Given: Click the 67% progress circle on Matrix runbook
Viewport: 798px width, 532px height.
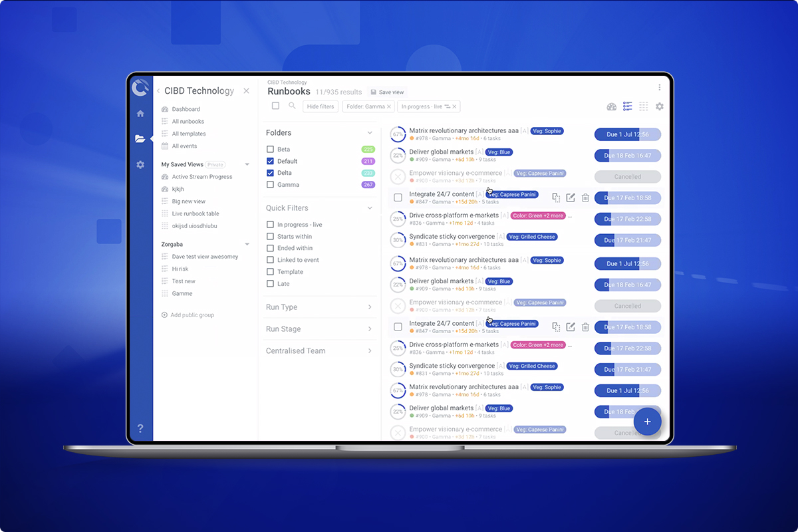Looking at the screenshot, I should (x=398, y=134).
